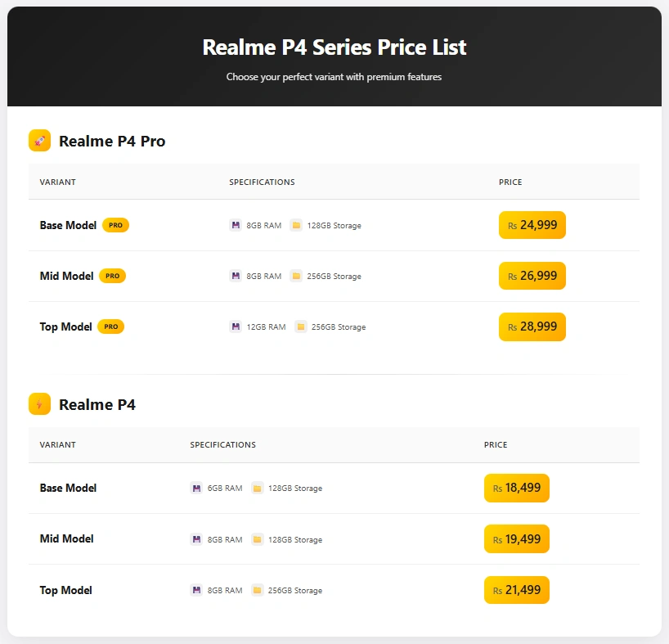Click RAM chip icon beside 12GB RAM
Screen dimensions: 669x644
(x=236, y=327)
